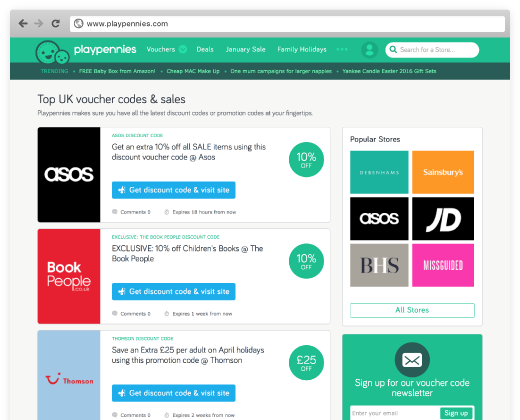Image resolution: width=520 pixels, height=420 pixels.
Task: Reload the page with the refresh icon
Action: [x=55, y=24]
